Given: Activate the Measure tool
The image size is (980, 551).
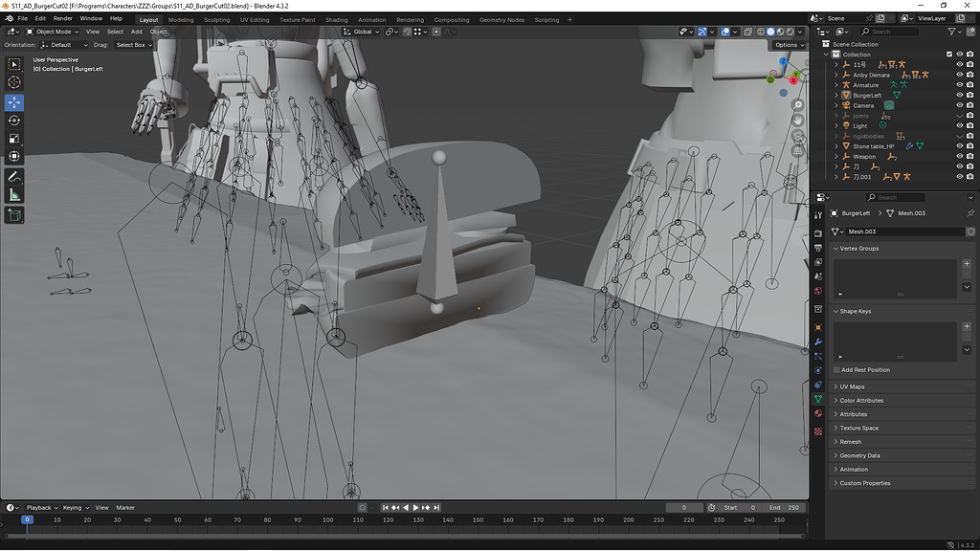Looking at the screenshot, I should [14, 195].
